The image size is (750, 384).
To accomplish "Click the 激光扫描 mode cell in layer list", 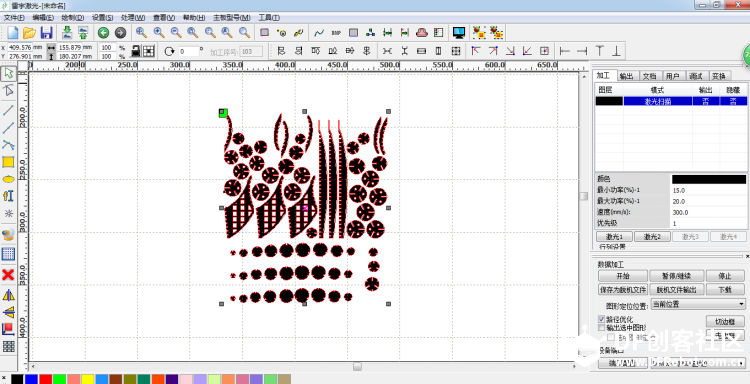I will tap(658, 101).
